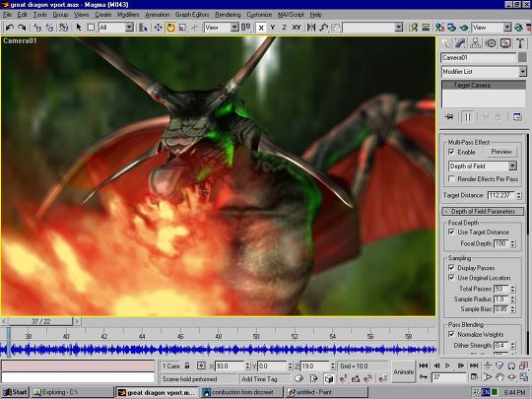Screen dimensions: 532x399
Task: Collapse the Depth of Field Parameters rollout
Action: 483,212
